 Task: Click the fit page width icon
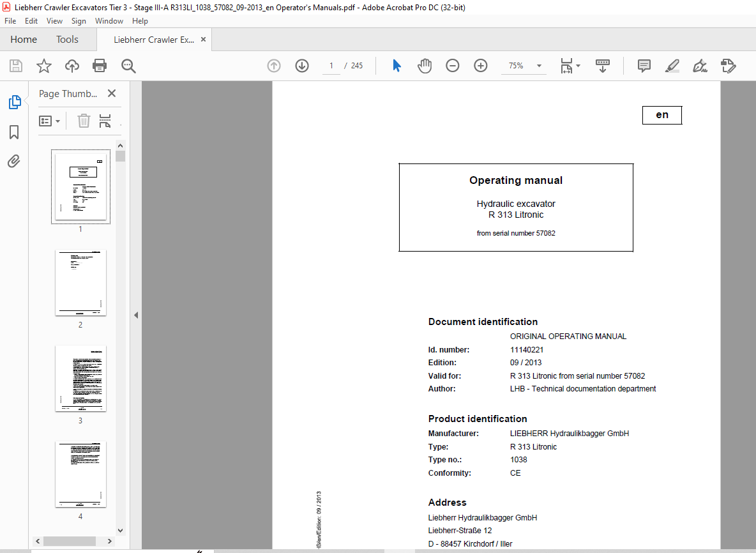point(566,66)
